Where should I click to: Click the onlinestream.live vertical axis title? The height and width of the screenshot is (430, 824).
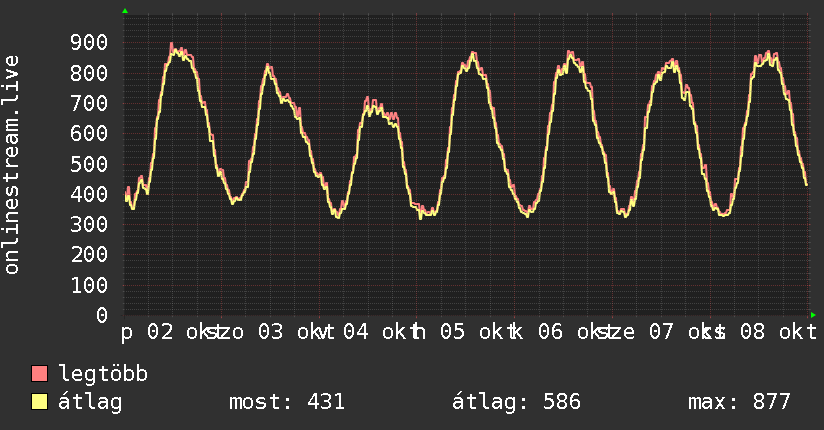tap(12, 165)
